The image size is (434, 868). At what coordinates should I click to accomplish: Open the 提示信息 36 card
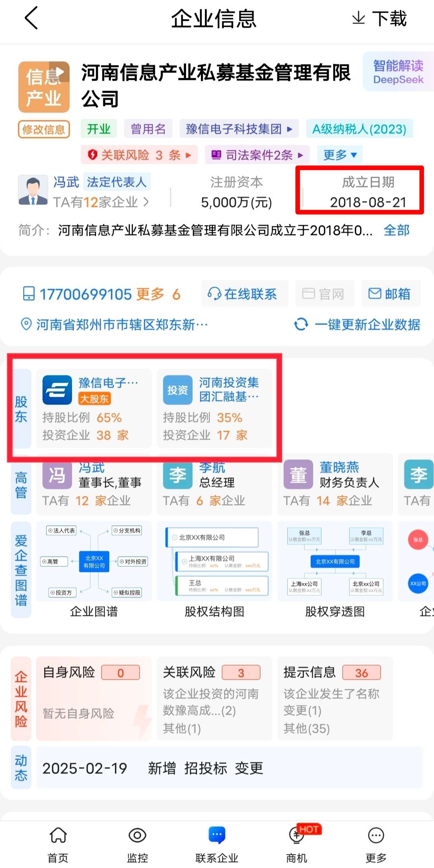click(x=335, y=699)
